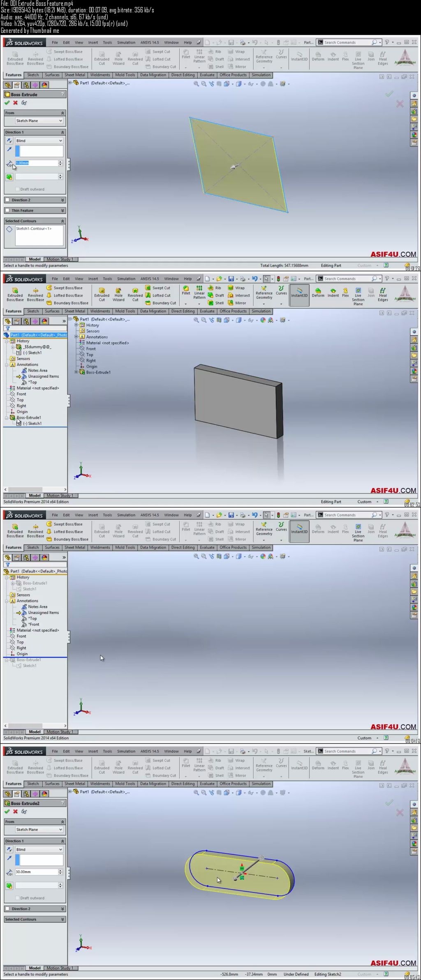The width and height of the screenshot is (421, 980).
Task: Open DisplayManager tab above the Boss-Extrude2 panel
Action: (44, 794)
